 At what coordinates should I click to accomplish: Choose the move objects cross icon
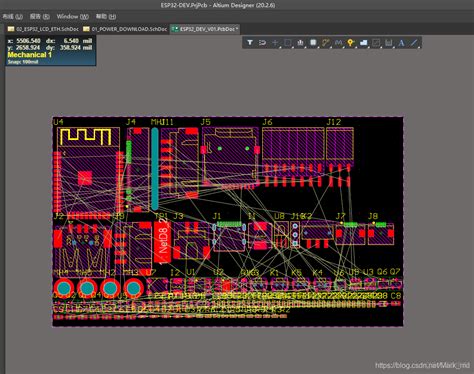[x=275, y=43]
